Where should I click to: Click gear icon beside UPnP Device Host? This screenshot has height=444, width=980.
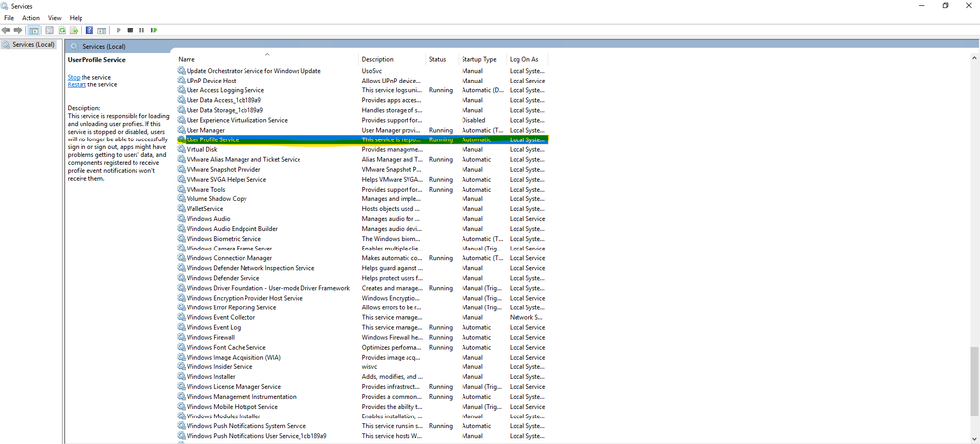(182, 81)
